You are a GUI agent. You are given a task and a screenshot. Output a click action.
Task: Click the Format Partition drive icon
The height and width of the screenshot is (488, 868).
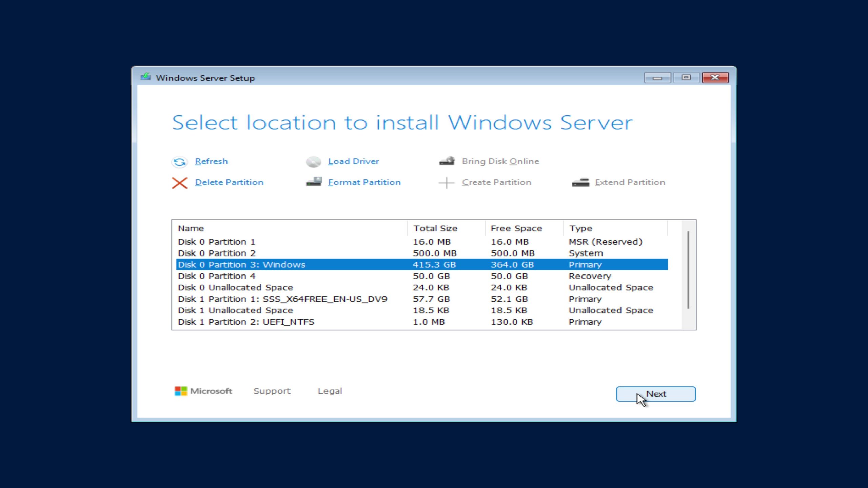pos(313,182)
